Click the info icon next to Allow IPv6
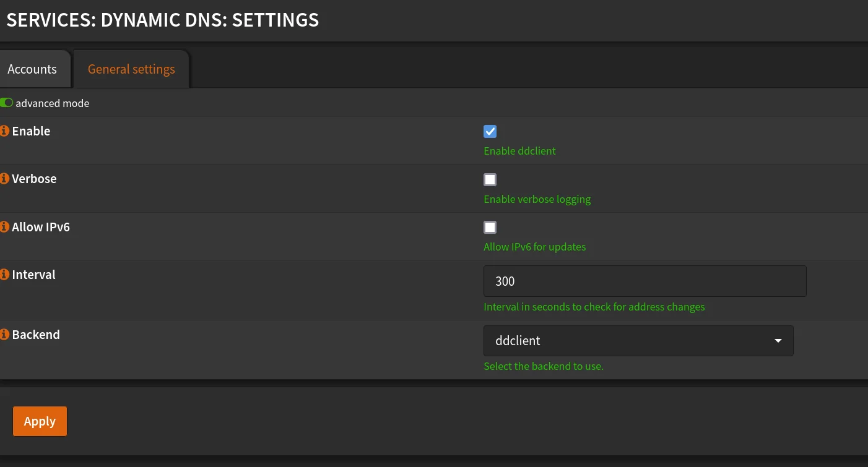The image size is (868, 467). click(x=5, y=226)
